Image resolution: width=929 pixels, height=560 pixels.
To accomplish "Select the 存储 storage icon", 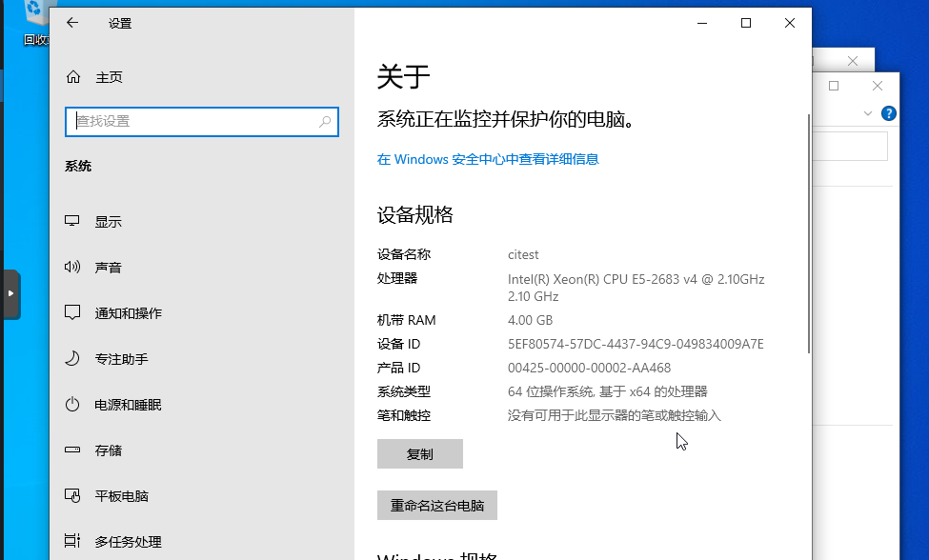I will click(72, 450).
